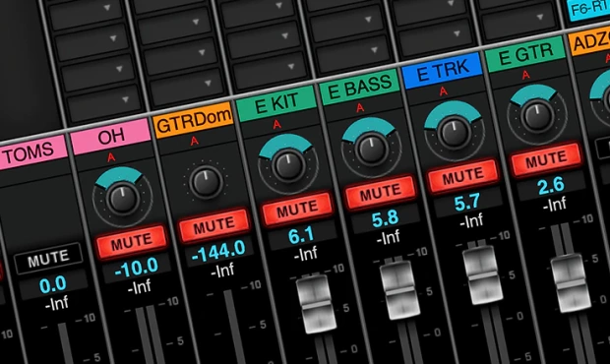The height and width of the screenshot is (364, 610).
Task: Unmute the E TRK channel
Action: pyautogui.click(x=463, y=176)
